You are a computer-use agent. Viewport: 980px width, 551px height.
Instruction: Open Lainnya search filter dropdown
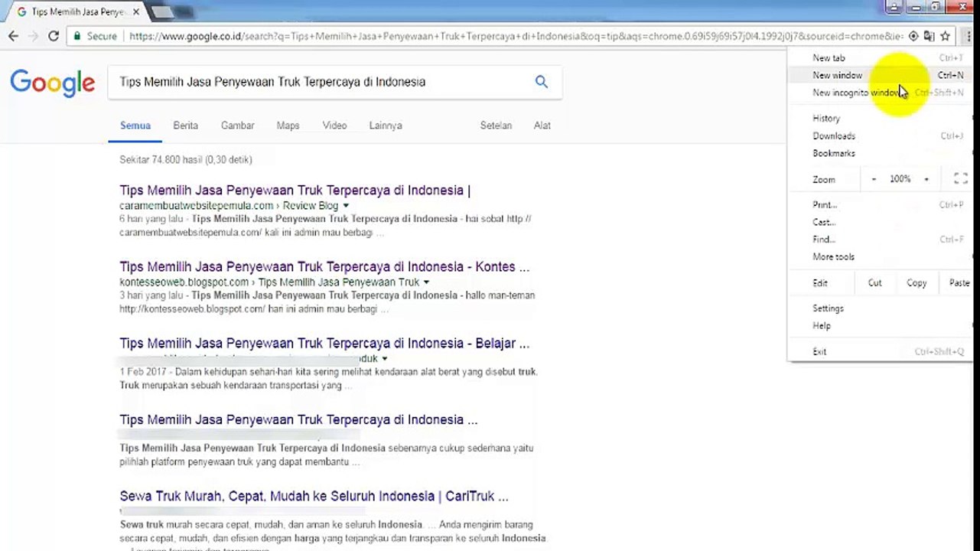pyautogui.click(x=386, y=126)
